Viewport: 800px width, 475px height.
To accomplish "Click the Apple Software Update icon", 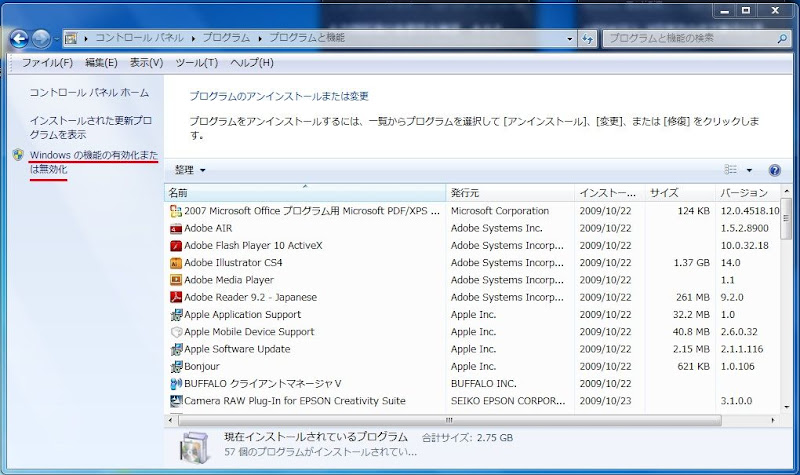I will click(x=176, y=349).
